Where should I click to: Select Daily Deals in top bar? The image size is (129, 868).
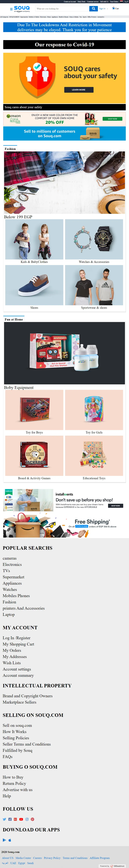(x=81, y=2)
